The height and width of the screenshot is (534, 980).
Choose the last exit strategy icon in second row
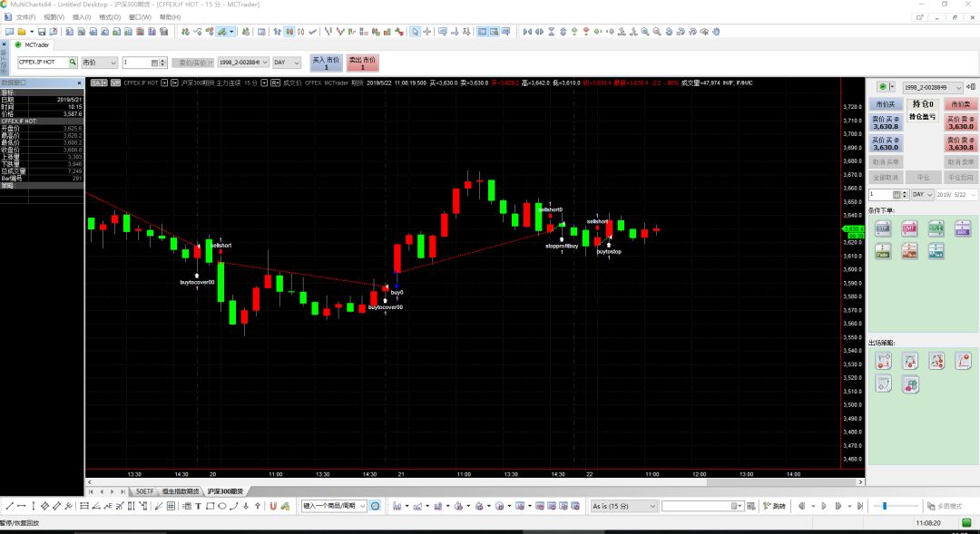click(x=911, y=384)
